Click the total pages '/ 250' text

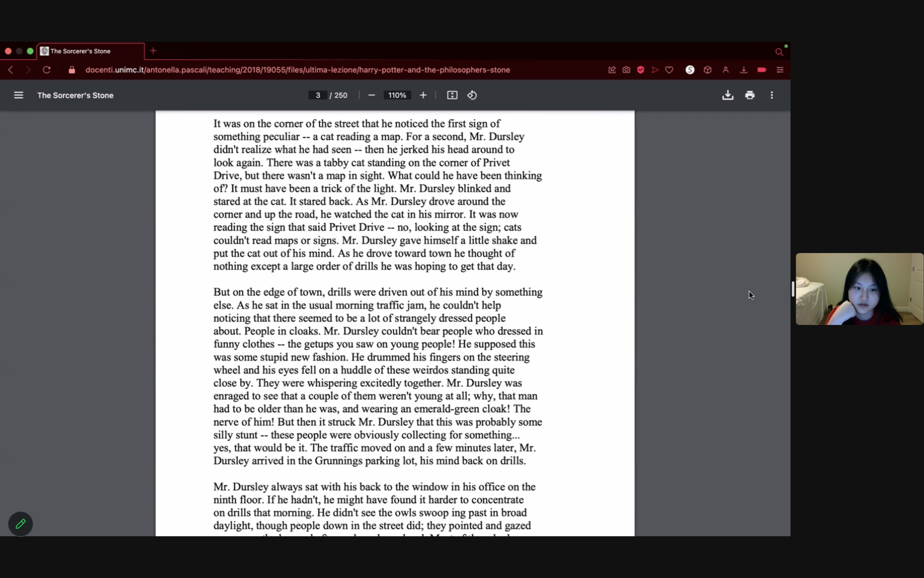(338, 95)
